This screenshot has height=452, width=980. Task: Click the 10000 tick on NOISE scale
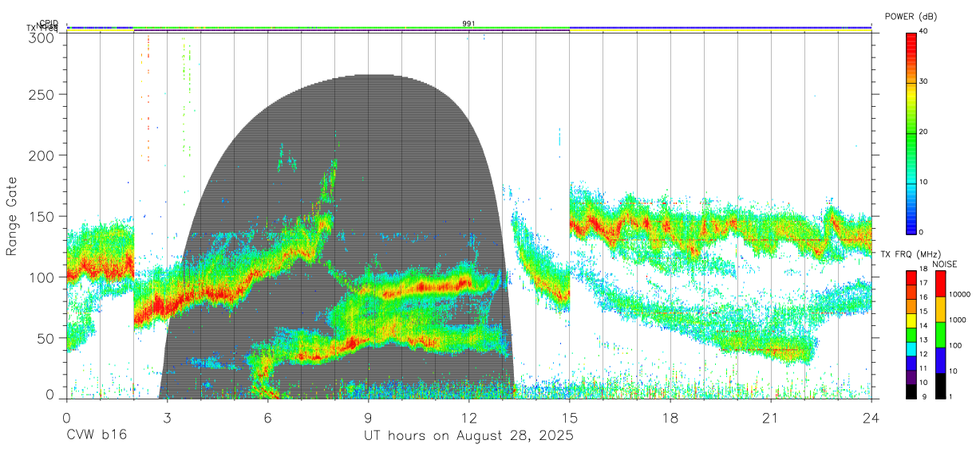pos(958,294)
